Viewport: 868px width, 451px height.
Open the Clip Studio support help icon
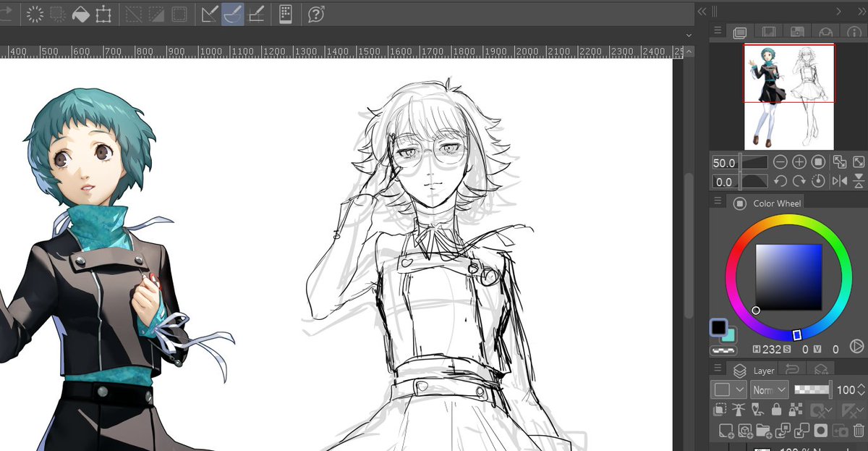tap(315, 14)
